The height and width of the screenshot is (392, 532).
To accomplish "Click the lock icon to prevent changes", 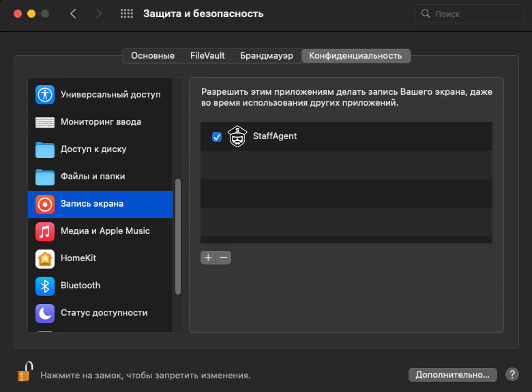I will 25,372.
